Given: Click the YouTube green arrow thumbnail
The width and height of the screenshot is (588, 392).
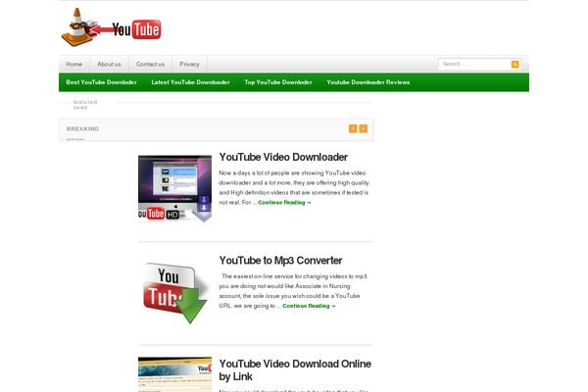Looking at the screenshot, I should [174, 292].
